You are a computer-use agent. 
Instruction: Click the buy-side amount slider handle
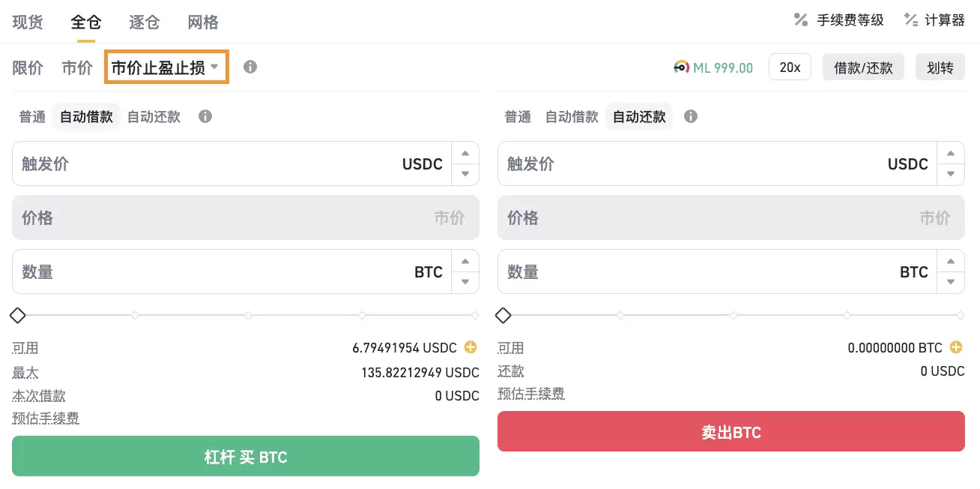tap(17, 315)
